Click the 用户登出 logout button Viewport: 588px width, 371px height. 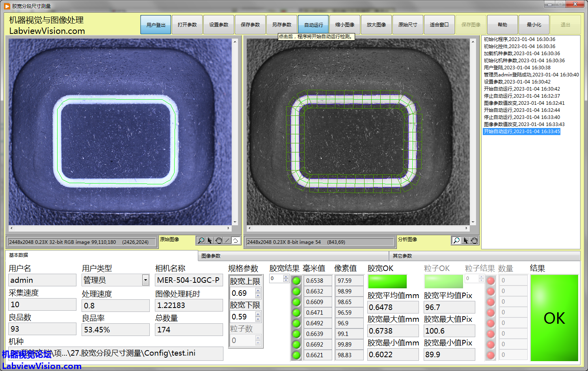click(x=156, y=25)
